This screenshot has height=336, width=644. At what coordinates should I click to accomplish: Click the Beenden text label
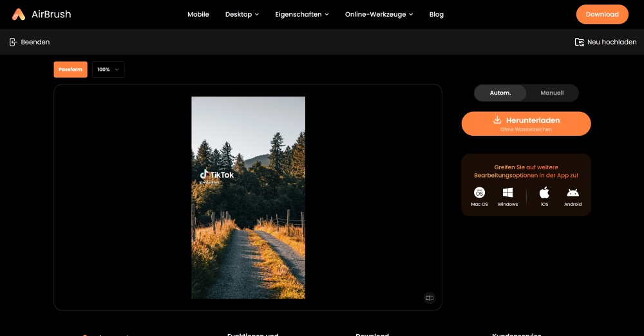tap(35, 42)
